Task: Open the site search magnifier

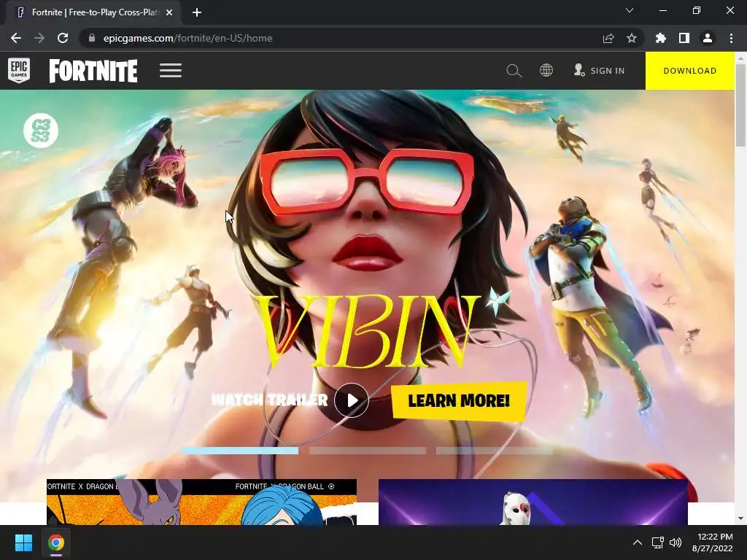Action: tap(514, 71)
